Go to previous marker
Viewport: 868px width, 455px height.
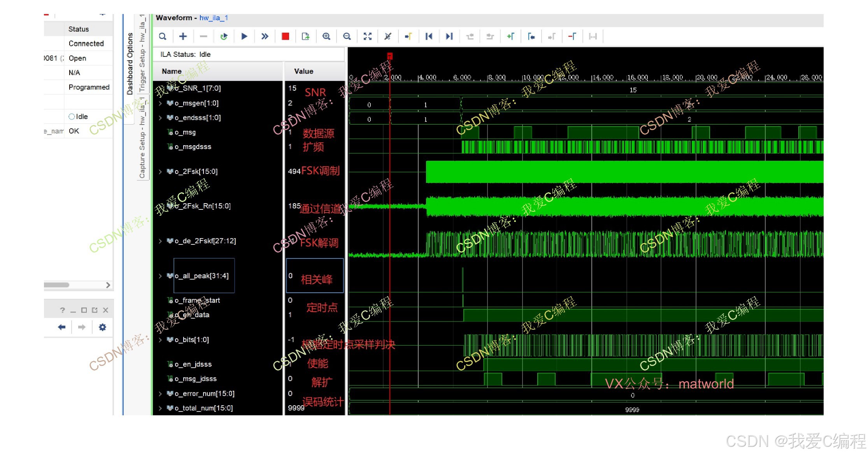tap(531, 36)
